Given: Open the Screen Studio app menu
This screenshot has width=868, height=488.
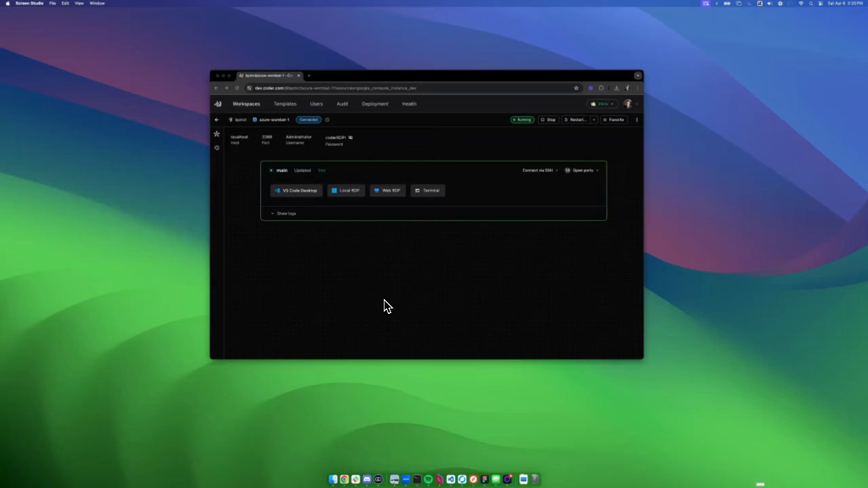Looking at the screenshot, I should click(x=29, y=3).
